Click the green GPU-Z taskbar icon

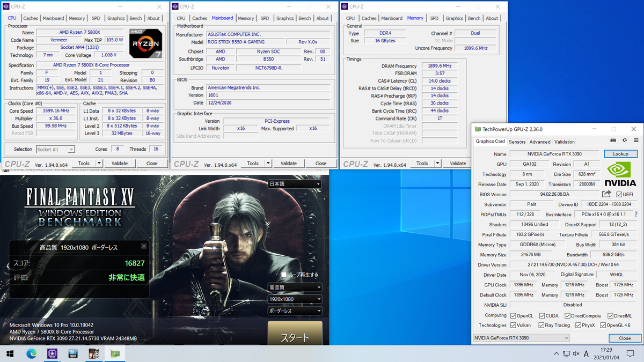[114, 354]
